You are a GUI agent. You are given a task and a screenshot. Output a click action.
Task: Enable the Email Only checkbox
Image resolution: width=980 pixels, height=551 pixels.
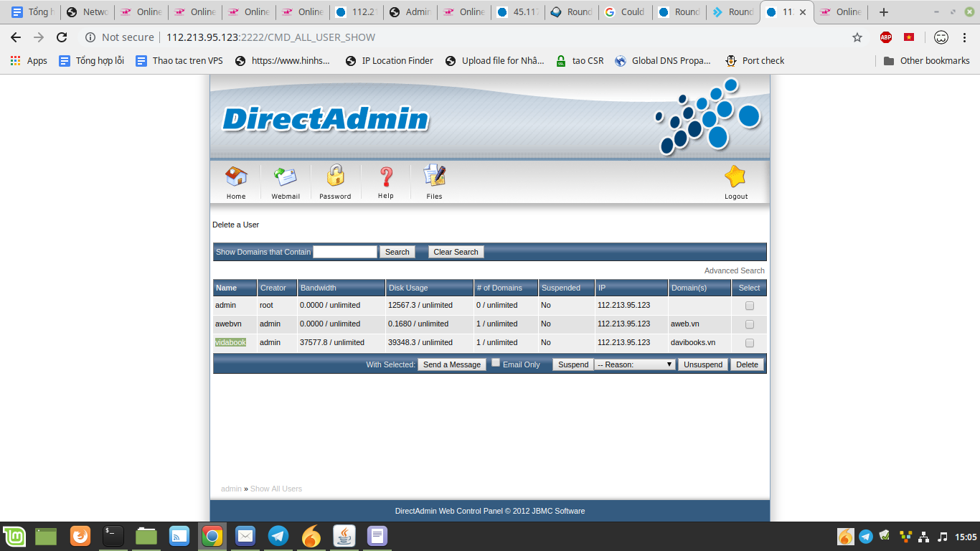tap(496, 363)
